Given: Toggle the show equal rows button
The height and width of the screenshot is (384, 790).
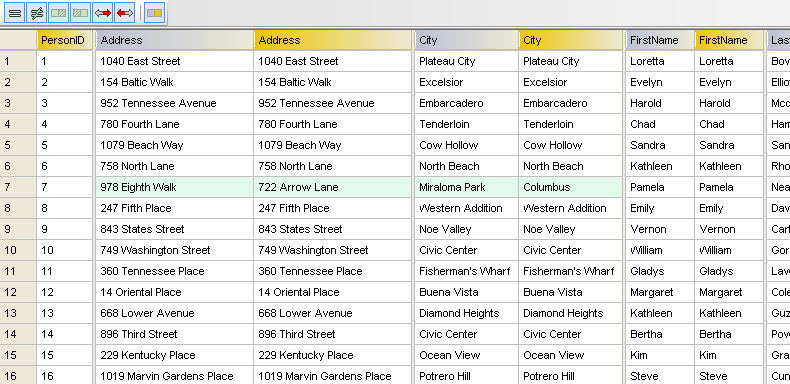Looking at the screenshot, I should tap(15, 13).
